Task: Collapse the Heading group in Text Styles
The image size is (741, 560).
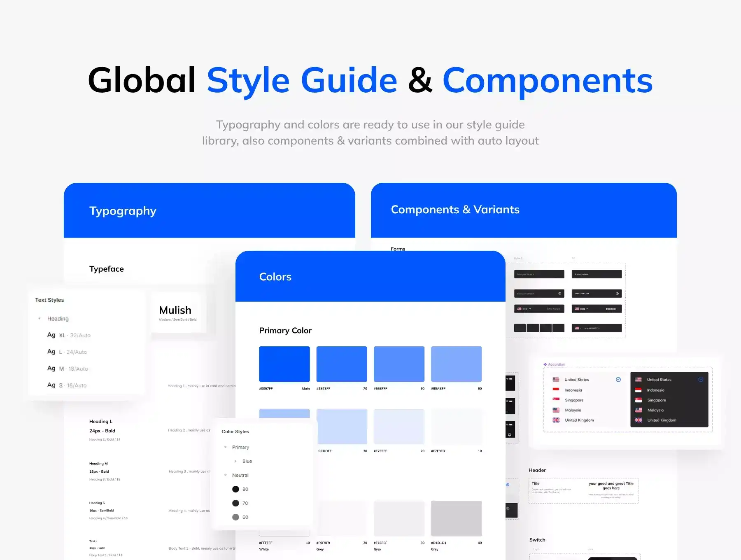Action: (x=40, y=319)
